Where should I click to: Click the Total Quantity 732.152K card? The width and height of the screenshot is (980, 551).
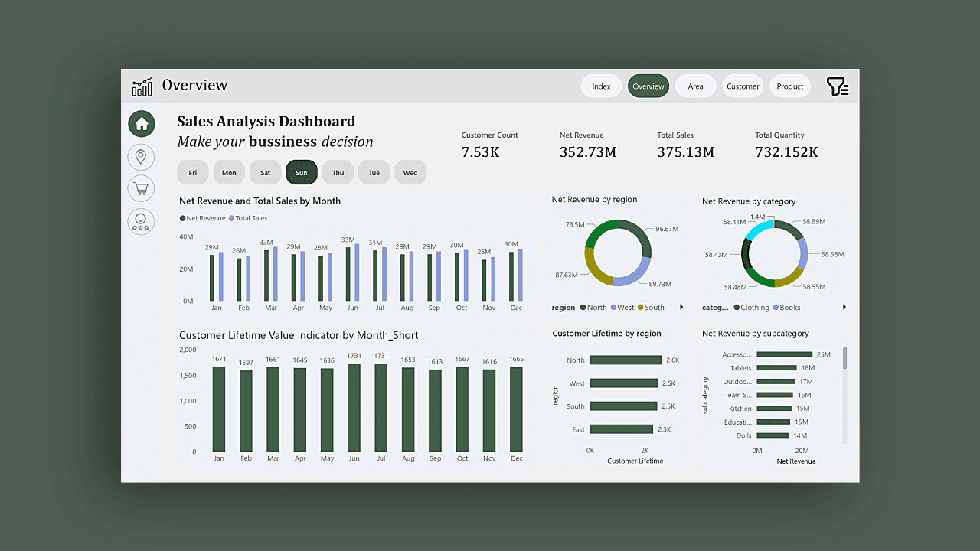(x=786, y=145)
